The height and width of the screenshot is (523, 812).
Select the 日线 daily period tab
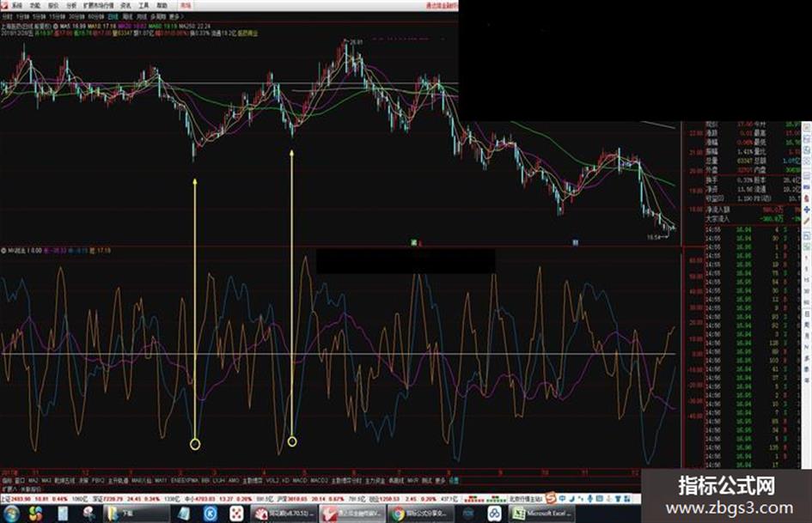113,17
